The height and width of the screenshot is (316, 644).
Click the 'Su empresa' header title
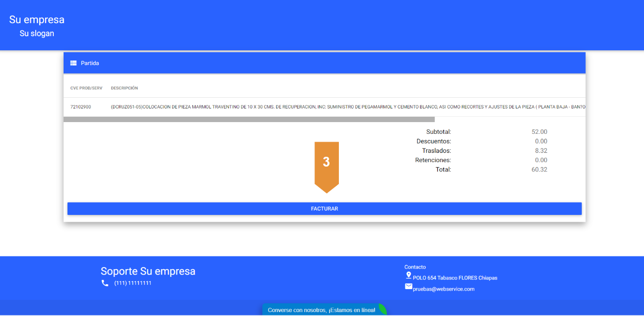[37, 20]
